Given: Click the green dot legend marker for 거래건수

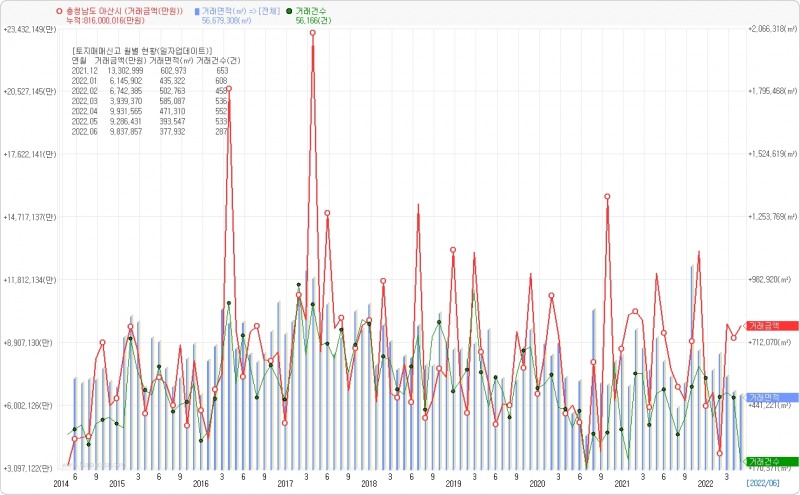Looking at the screenshot, I should coord(289,10).
